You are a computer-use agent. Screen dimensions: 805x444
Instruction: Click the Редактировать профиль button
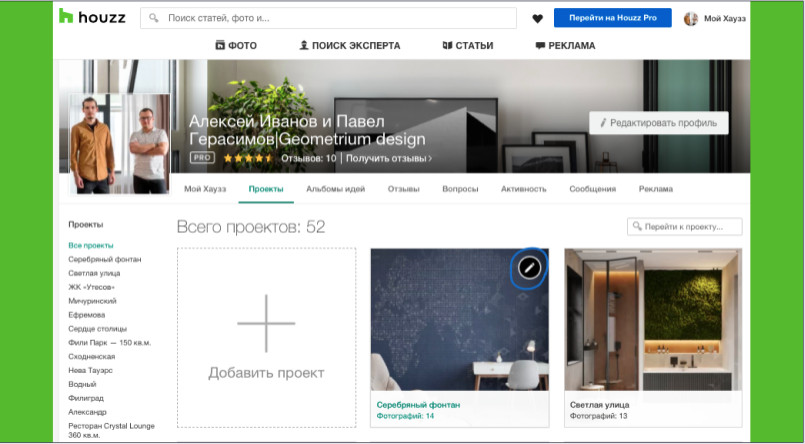pos(658,122)
